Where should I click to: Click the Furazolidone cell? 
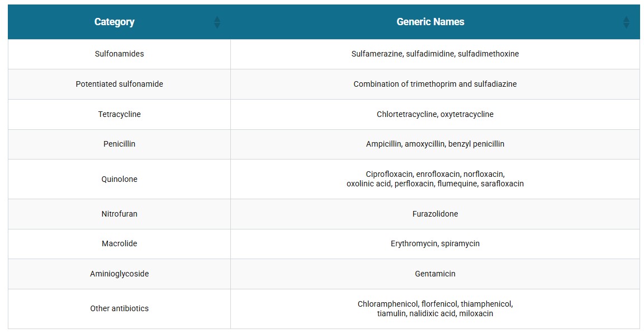(435, 214)
